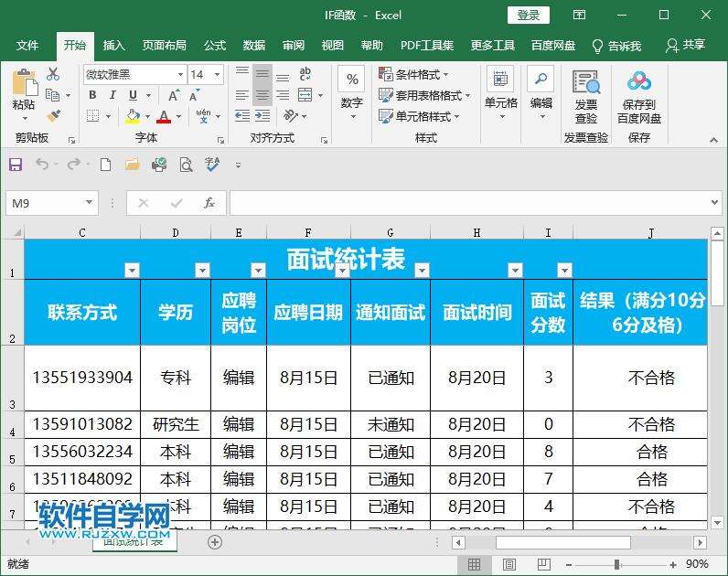Image resolution: width=728 pixels, height=576 pixels.
Task: Toggle align left
Action: 241,96
